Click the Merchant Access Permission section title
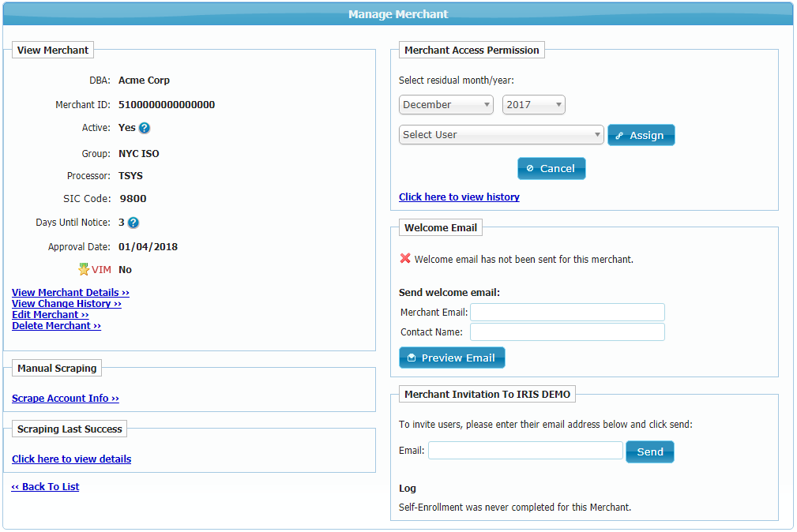Screen dimensions: 797x532 click(472, 50)
